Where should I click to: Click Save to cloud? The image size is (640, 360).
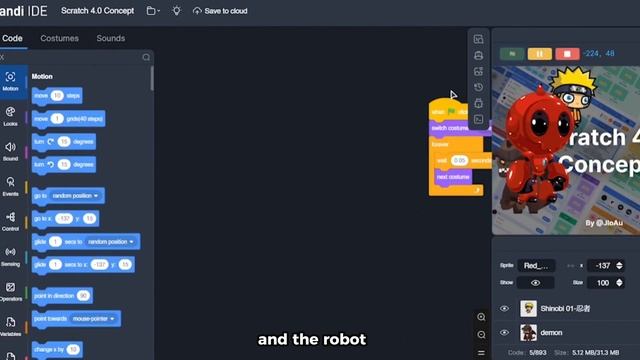pos(220,11)
